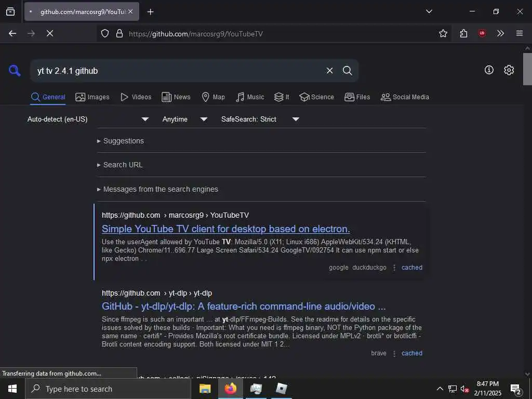Close the github.com tab
Viewport: 532px width, 399px height.
tap(130, 11)
